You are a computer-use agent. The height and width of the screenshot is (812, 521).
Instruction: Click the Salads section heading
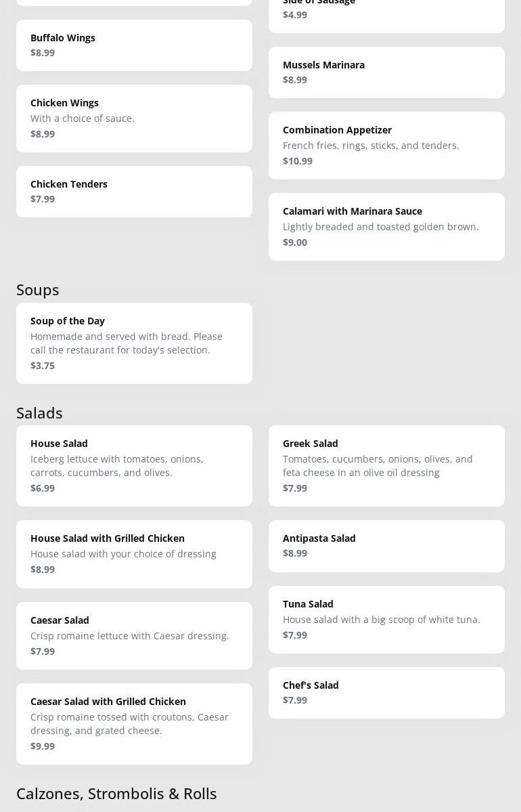pyautogui.click(x=39, y=412)
